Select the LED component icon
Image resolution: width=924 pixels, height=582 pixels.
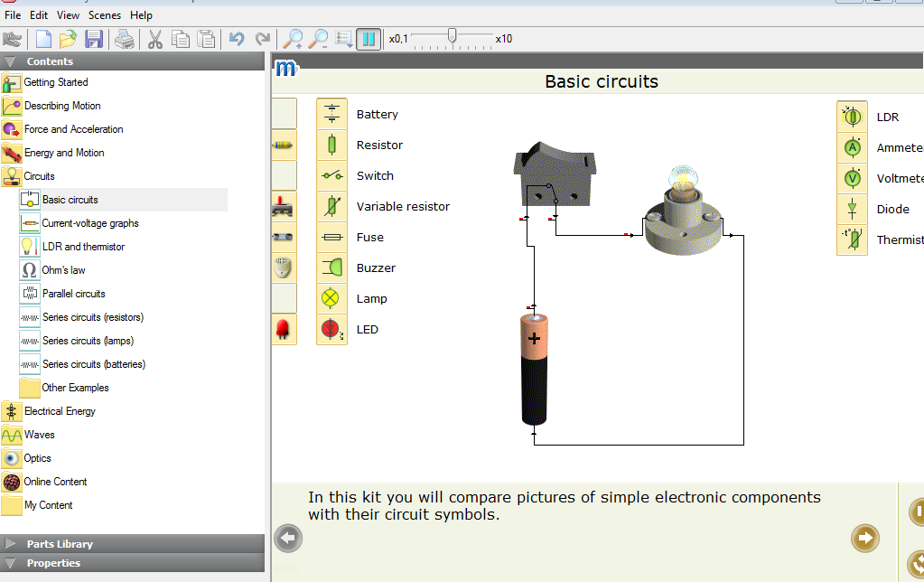tap(331, 329)
